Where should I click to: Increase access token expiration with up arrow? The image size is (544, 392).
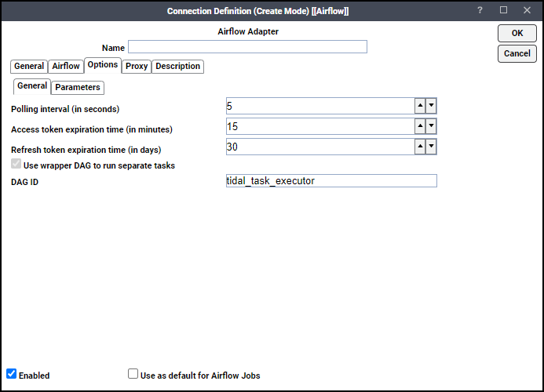click(420, 126)
